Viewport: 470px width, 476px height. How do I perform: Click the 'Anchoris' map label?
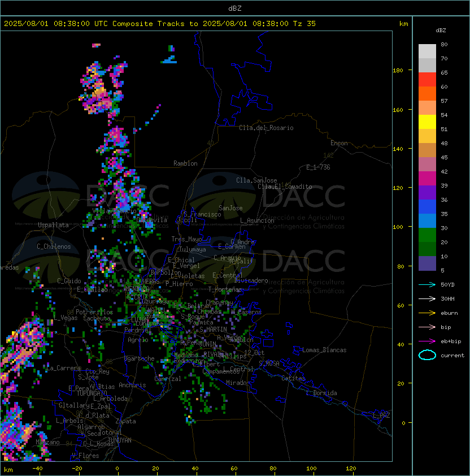132,385
